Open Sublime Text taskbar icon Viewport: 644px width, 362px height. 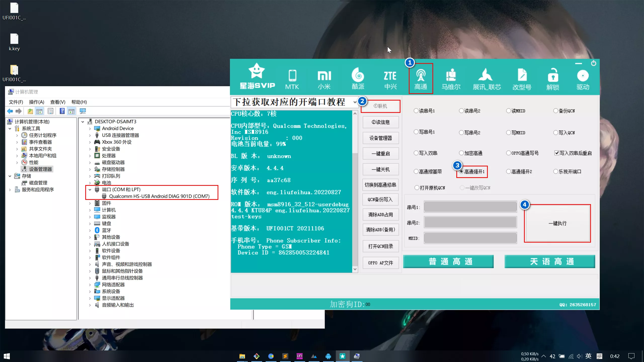(285, 356)
